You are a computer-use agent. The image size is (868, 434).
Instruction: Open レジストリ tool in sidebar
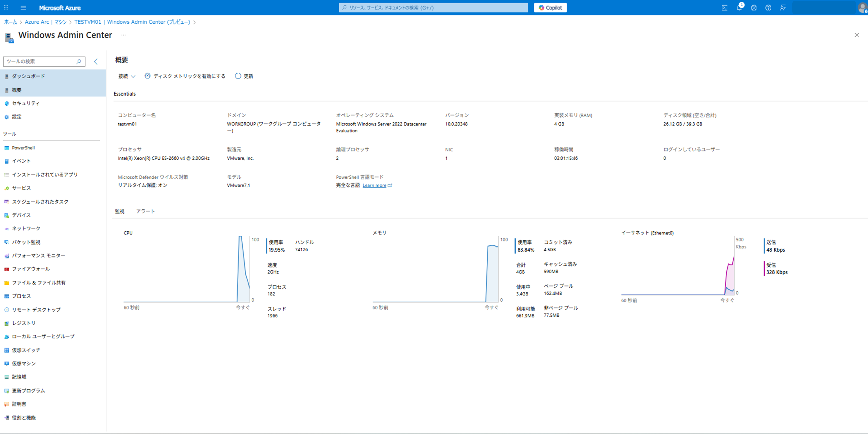coord(24,323)
